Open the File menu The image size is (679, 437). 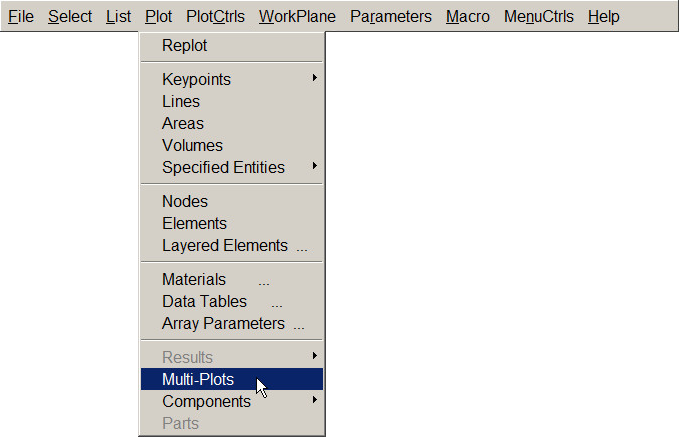tap(20, 17)
